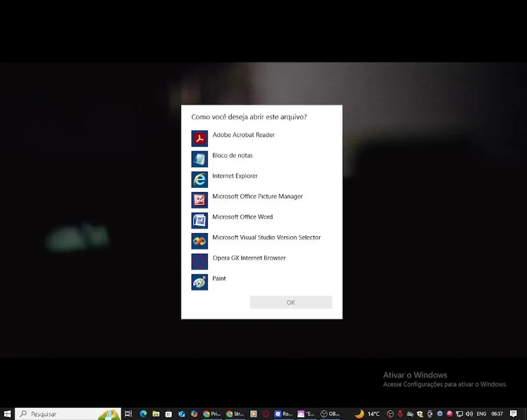Pick the Internet Explorer icon in the list
This screenshot has height=420, width=527.
tap(200, 180)
